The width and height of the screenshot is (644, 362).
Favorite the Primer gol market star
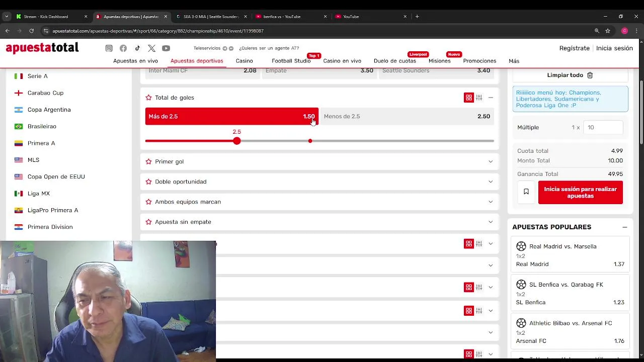coord(148,161)
